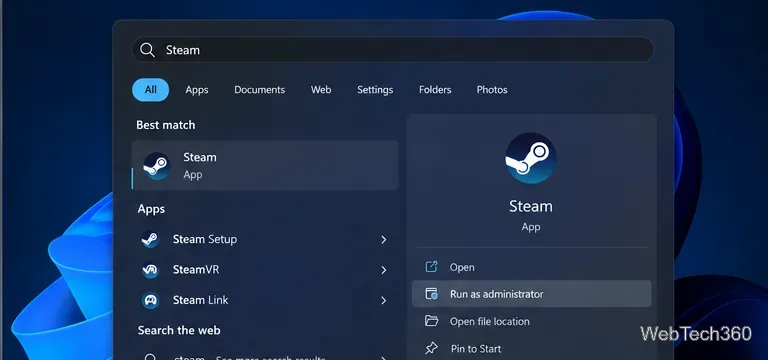This screenshot has width=768, height=360.
Task: Switch to the Documents filter tab
Action: (259, 90)
